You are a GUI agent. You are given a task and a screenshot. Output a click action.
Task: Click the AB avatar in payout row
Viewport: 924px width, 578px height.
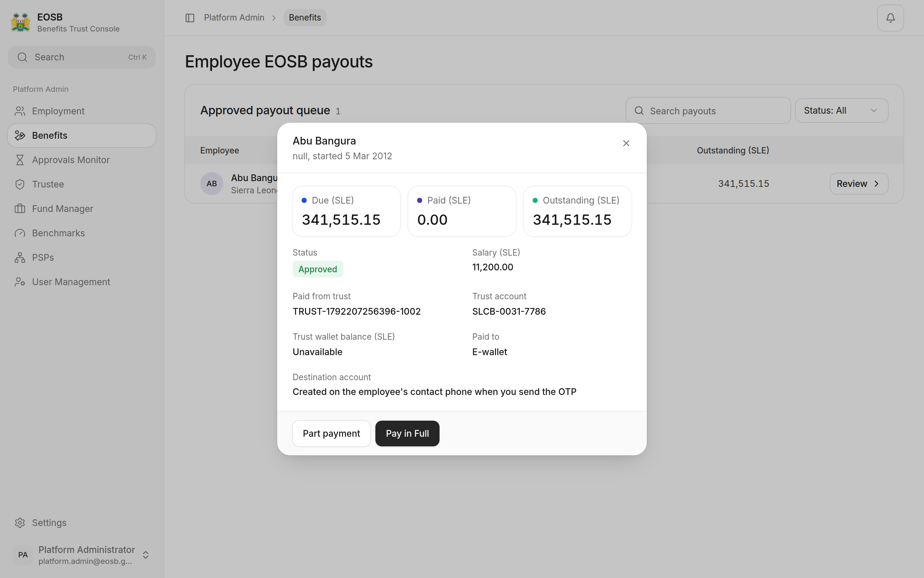pyautogui.click(x=211, y=183)
